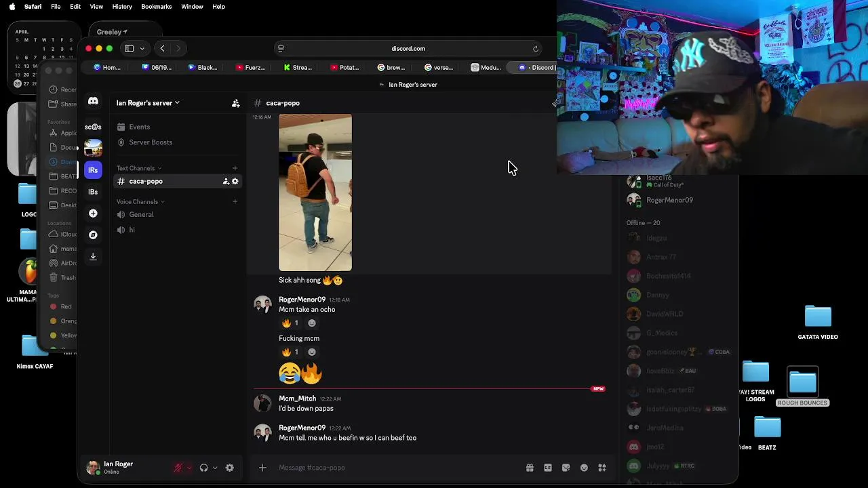868x488 pixels.
Task: Collapse Text Channels category
Action: pos(139,168)
